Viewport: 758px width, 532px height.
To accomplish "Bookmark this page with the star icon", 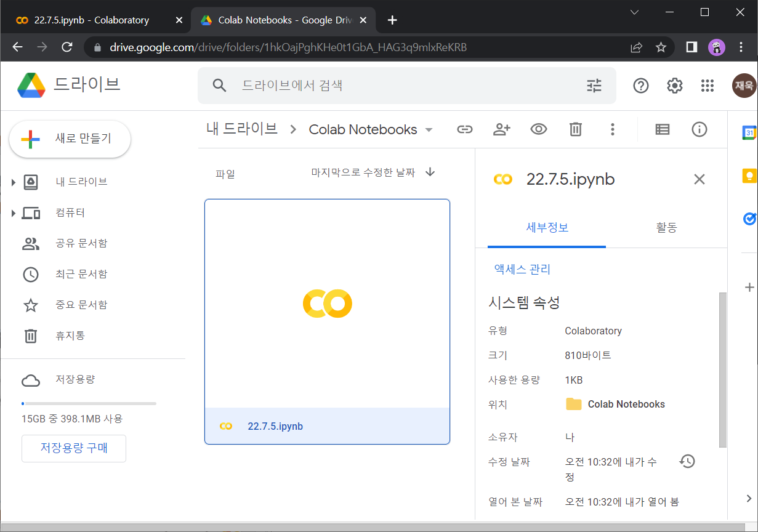I will [661, 47].
